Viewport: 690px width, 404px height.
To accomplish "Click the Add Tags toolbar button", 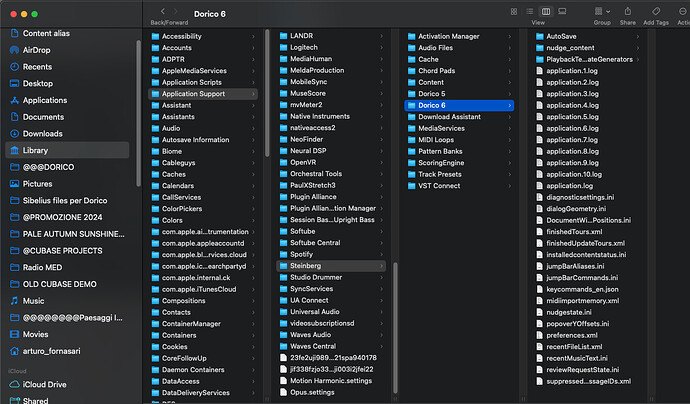I will coord(656,12).
